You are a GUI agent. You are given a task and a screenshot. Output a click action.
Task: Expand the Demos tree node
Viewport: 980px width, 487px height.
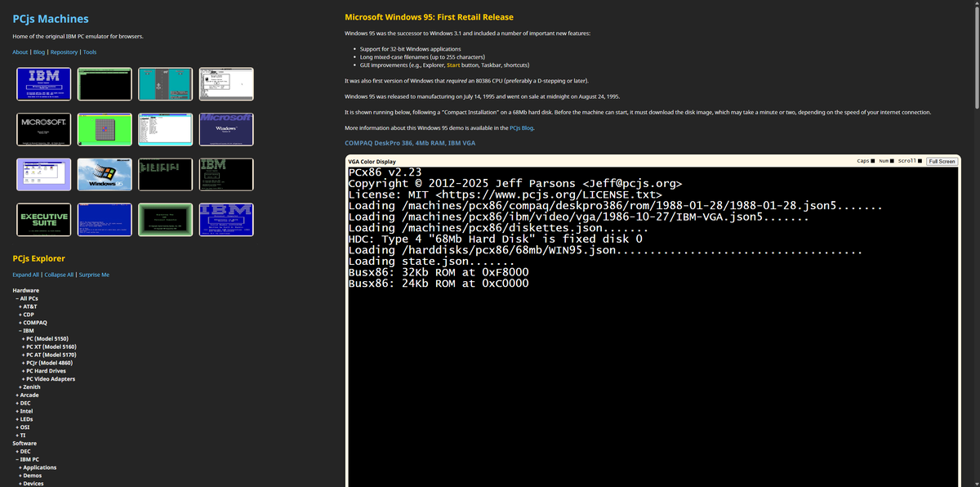(30, 476)
